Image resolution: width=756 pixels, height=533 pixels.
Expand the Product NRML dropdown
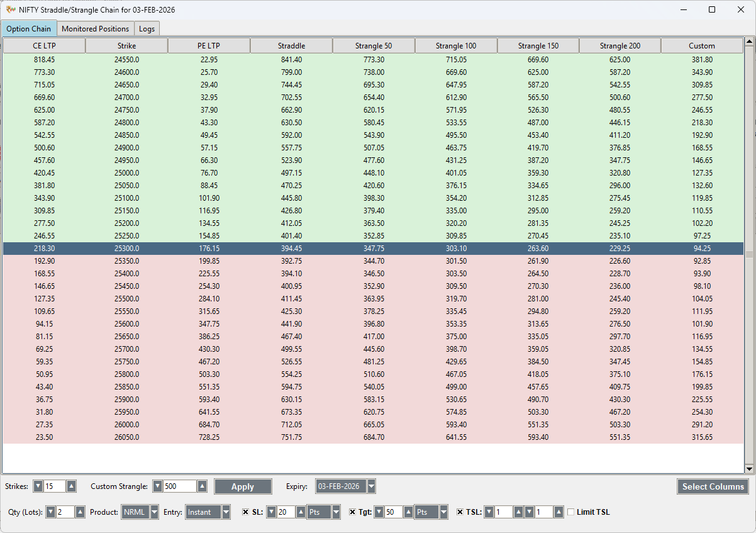pyautogui.click(x=154, y=512)
